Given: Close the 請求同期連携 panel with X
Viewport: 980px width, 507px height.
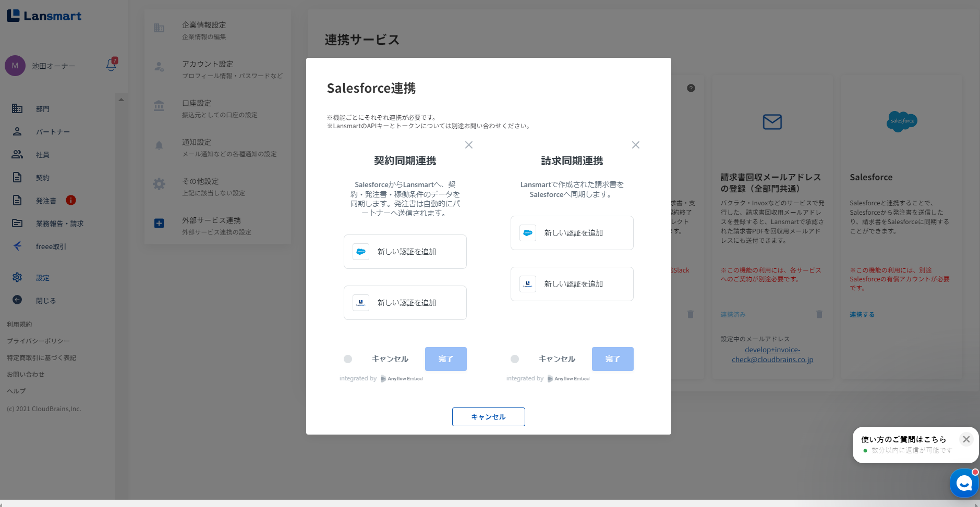Looking at the screenshot, I should (636, 145).
